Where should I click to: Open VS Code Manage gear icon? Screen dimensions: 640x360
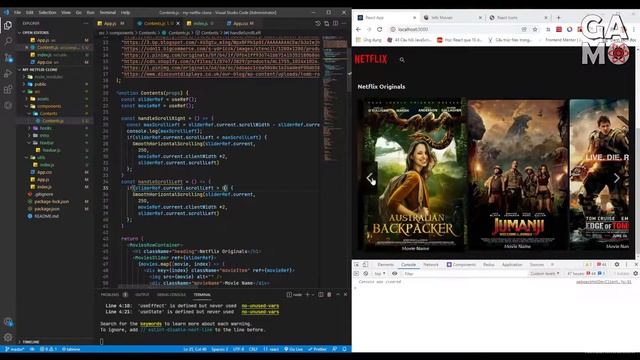click(x=8, y=338)
